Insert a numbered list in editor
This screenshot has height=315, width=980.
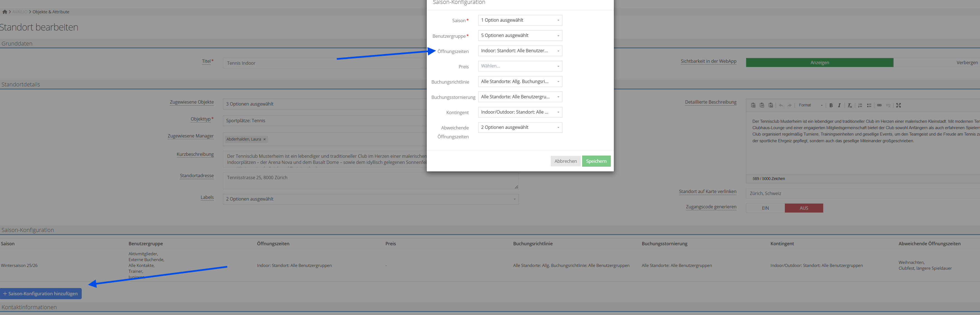click(x=860, y=105)
